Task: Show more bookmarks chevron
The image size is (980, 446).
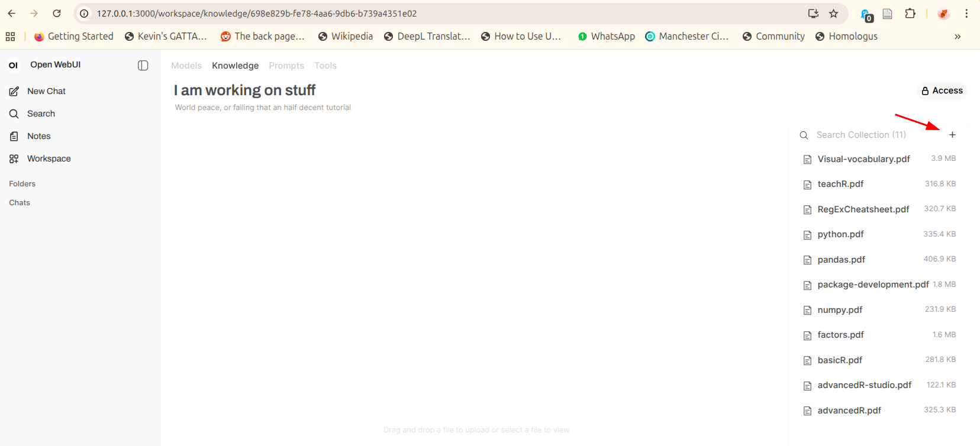Action: coord(958,37)
